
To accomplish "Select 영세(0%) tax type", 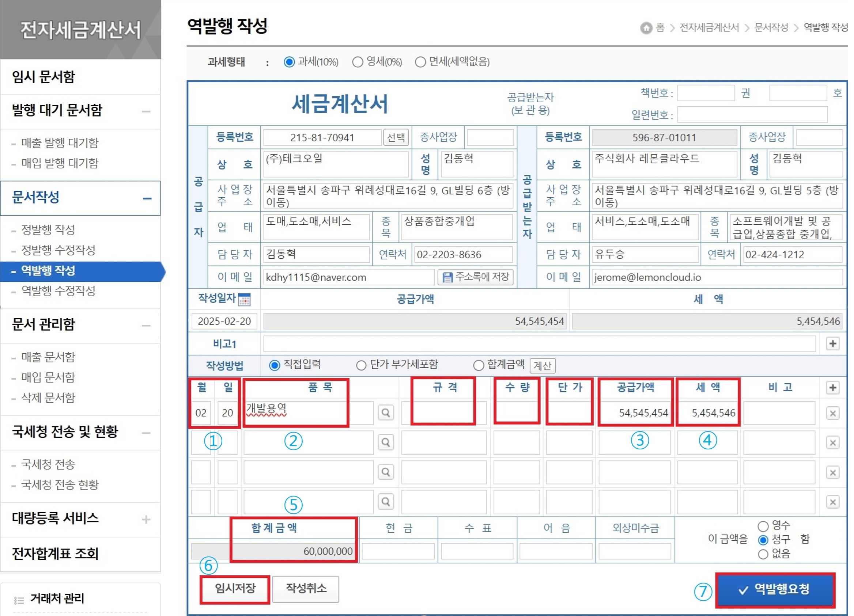I will pos(358,62).
